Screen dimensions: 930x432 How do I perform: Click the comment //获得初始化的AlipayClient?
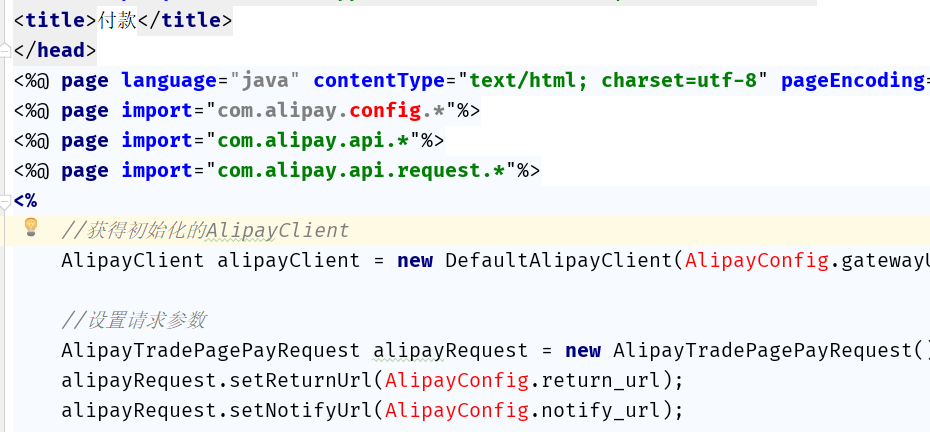[205, 230]
